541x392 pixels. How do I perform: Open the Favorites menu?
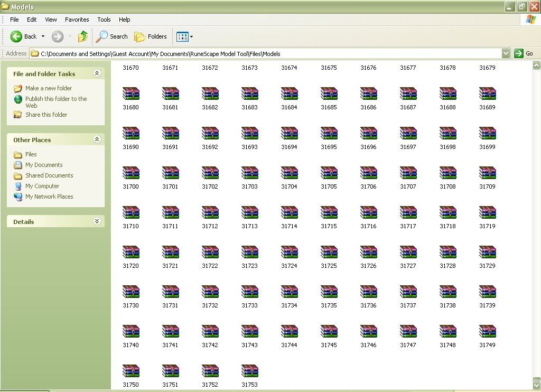[77, 20]
